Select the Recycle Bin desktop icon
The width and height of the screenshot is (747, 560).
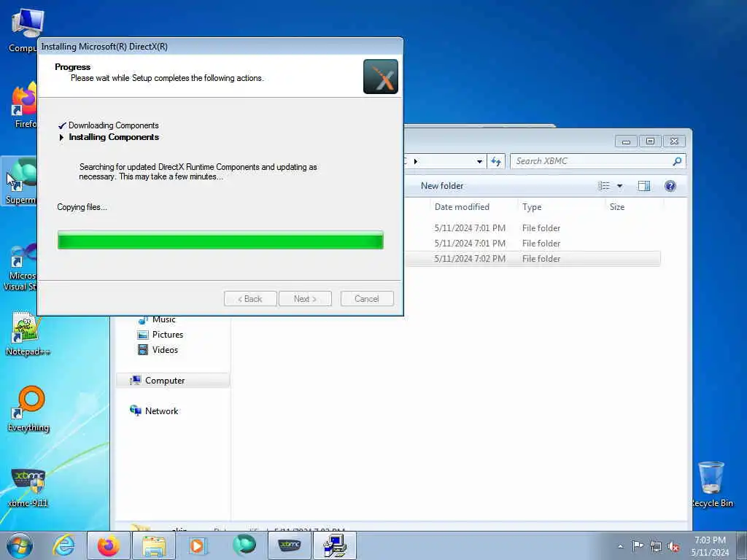coord(712,485)
